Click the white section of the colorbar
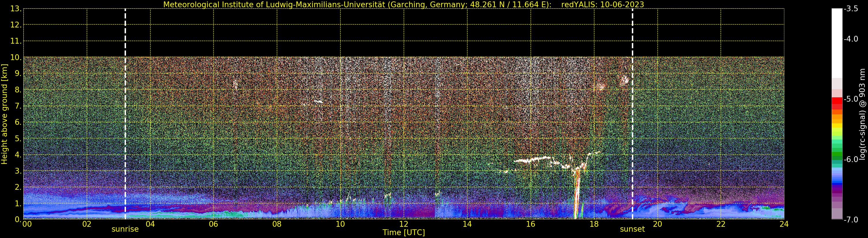 pyautogui.click(x=837, y=43)
